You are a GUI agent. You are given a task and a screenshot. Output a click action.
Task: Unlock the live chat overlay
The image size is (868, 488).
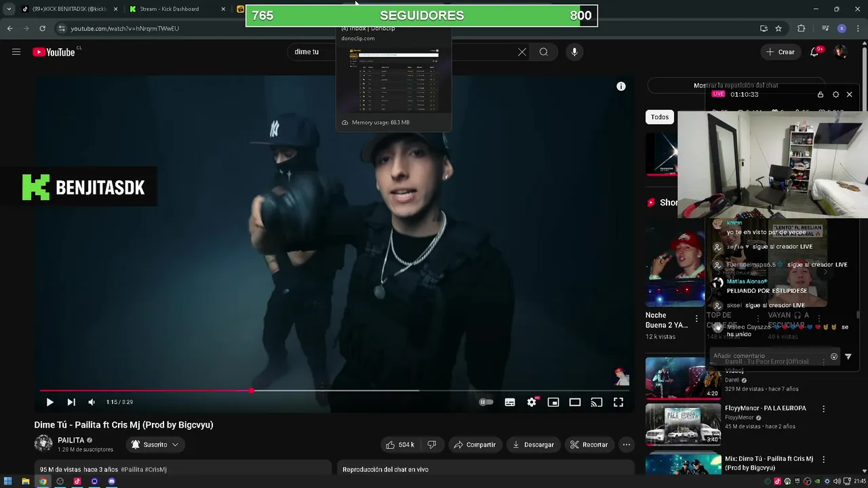[821, 94]
